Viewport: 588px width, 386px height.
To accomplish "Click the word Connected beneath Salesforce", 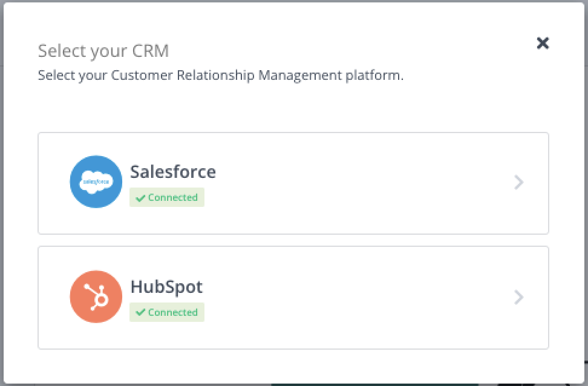I will coord(173,198).
